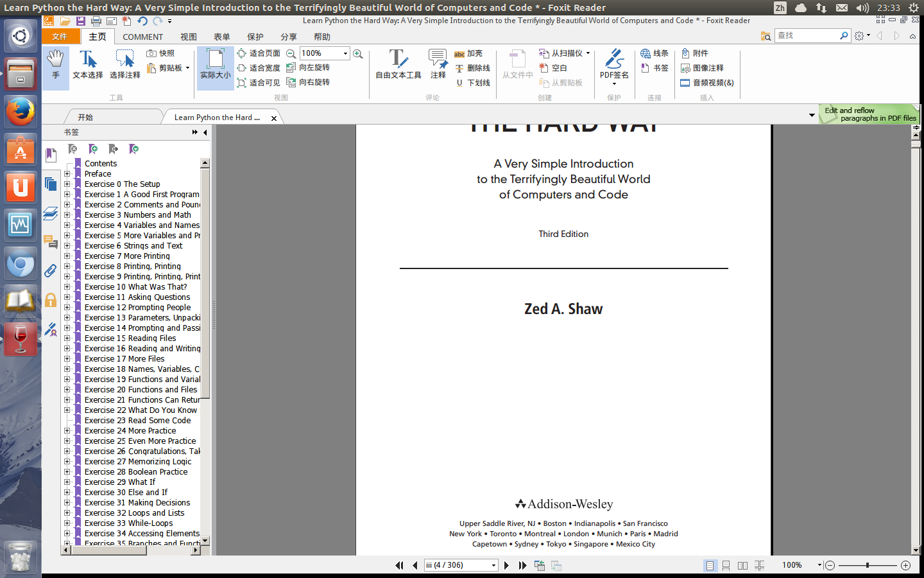924x578 pixels.
Task: Choose the Select Annotation (选择注释) tool
Action: click(x=125, y=65)
